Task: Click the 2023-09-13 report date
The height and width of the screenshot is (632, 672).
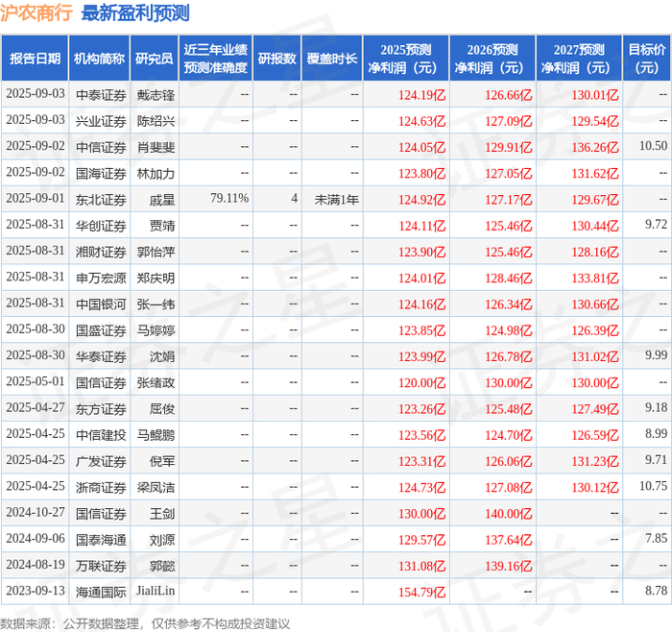Action: point(36,591)
